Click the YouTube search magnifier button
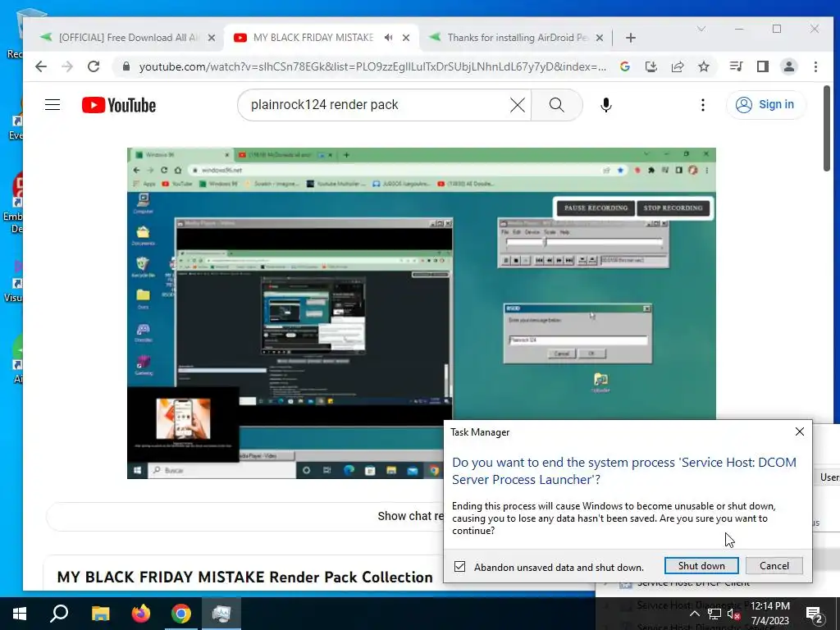Viewport: 840px width, 630px height. tap(557, 105)
